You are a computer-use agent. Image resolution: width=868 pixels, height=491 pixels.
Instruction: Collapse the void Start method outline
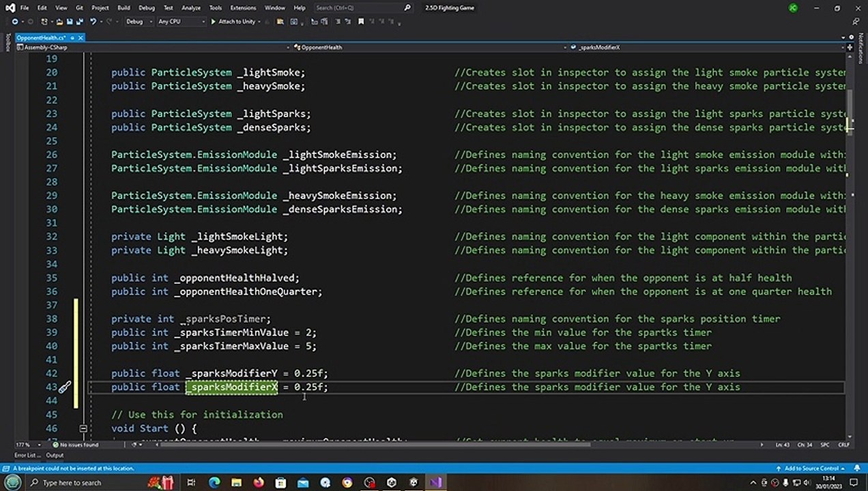83,428
